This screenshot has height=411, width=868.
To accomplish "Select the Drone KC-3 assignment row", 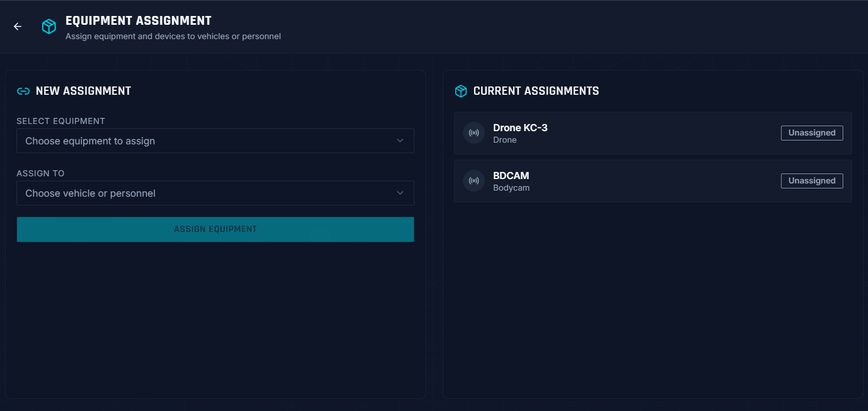I will point(653,133).
